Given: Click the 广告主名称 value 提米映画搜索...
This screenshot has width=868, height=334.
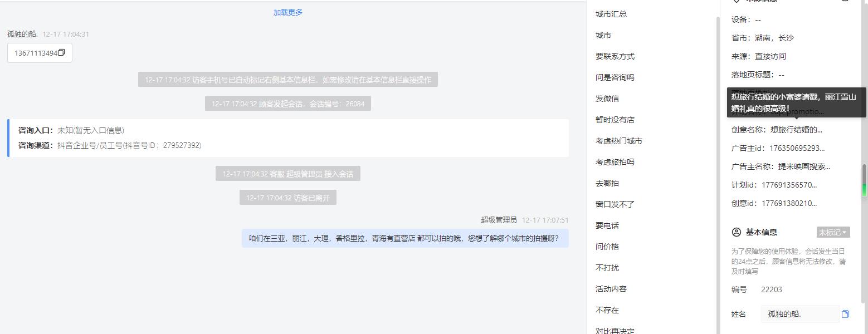Looking at the screenshot, I should 804,166.
